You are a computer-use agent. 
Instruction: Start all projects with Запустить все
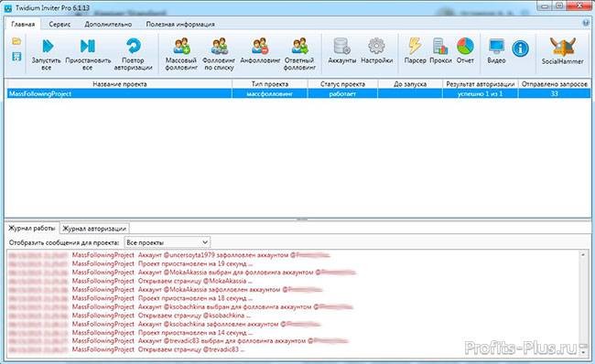[x=47, y=54]
